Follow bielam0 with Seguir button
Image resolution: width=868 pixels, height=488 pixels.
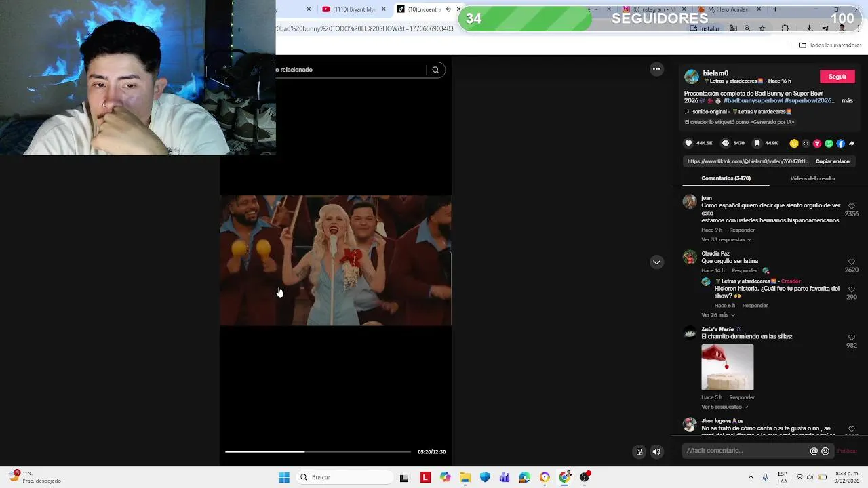(837, 77)
